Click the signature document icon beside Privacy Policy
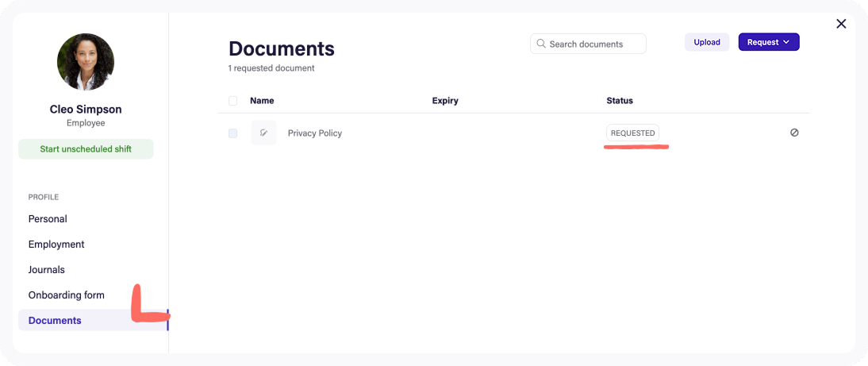868x366 pixels. pyautogui.click(x=263, y=133)
